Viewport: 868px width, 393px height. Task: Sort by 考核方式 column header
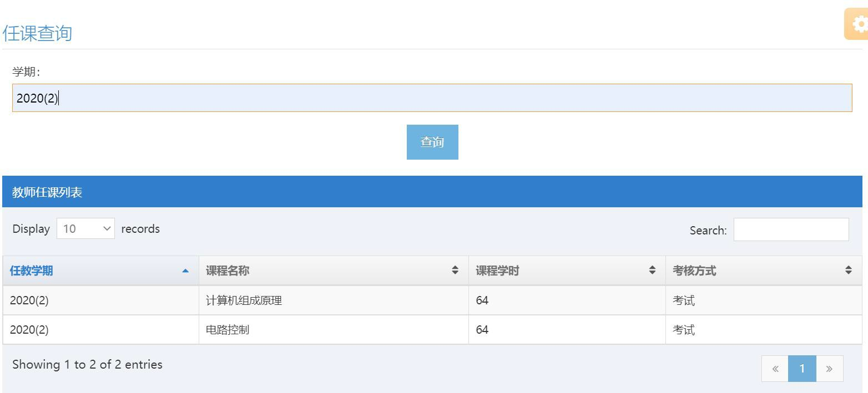(x=764, y=270)
